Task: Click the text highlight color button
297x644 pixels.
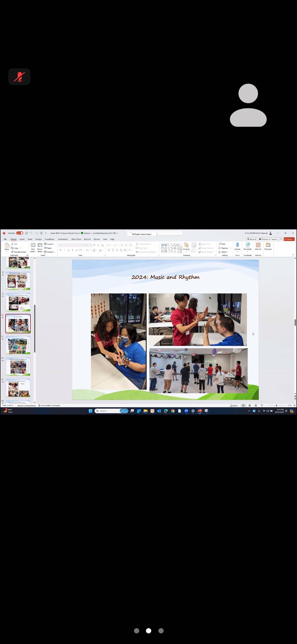Action: [x=94, y=250]
